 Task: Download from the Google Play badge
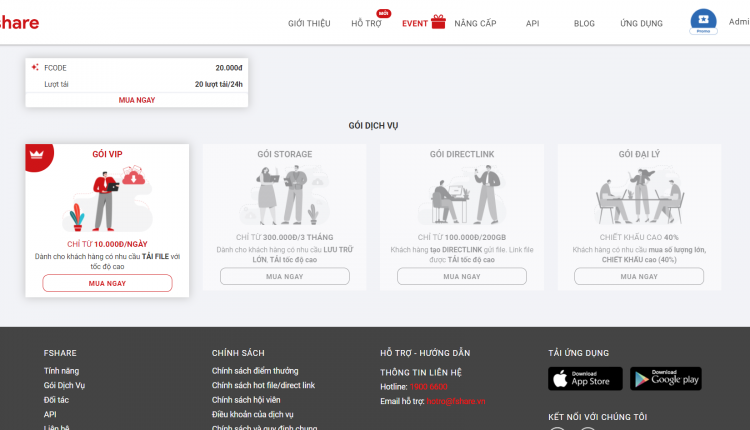click(x=666, y=378)
